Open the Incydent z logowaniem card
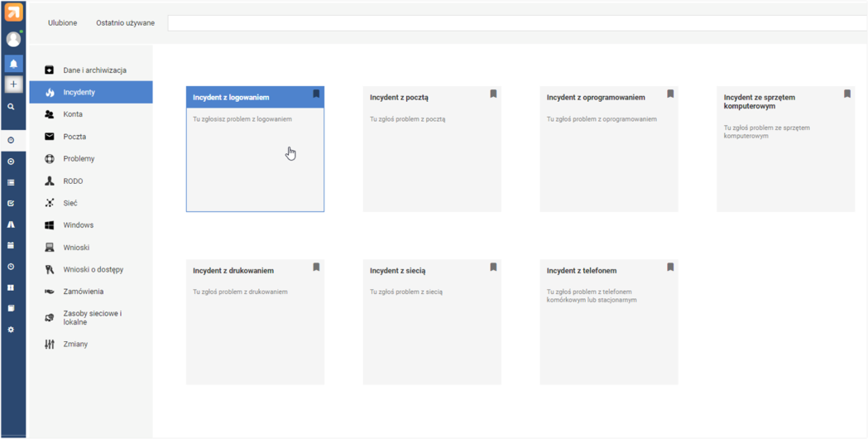The width and height of the screenshot is (868, 439). pyautogui.click(x=255, y=149)
